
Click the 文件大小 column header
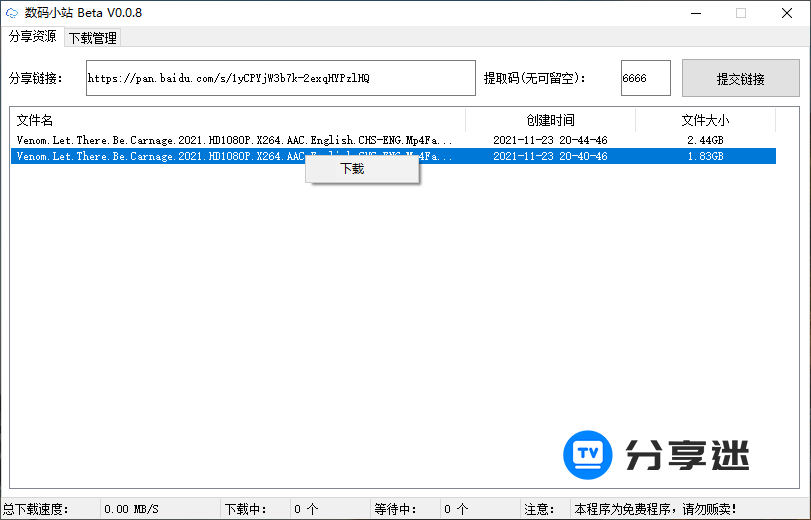point(705,120)
